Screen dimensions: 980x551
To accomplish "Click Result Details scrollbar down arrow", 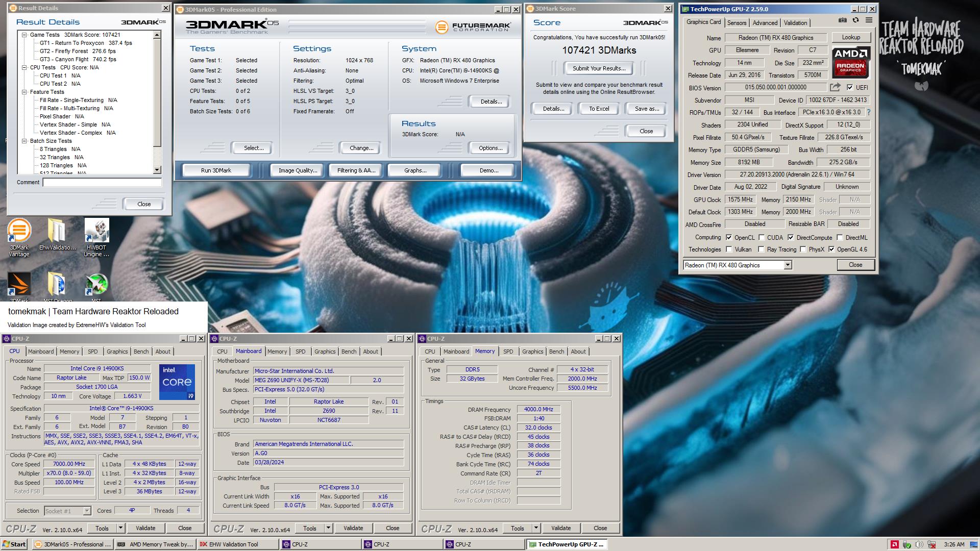I will click(157, 170).
